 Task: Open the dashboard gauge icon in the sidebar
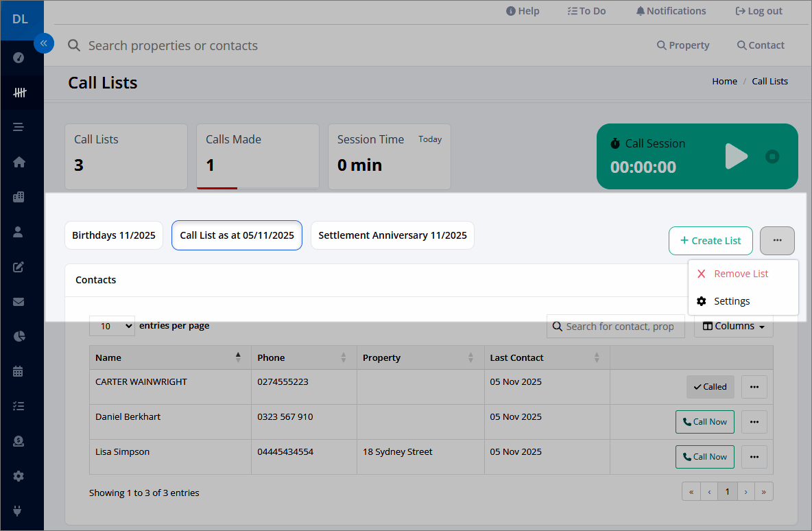coord(19,58)
